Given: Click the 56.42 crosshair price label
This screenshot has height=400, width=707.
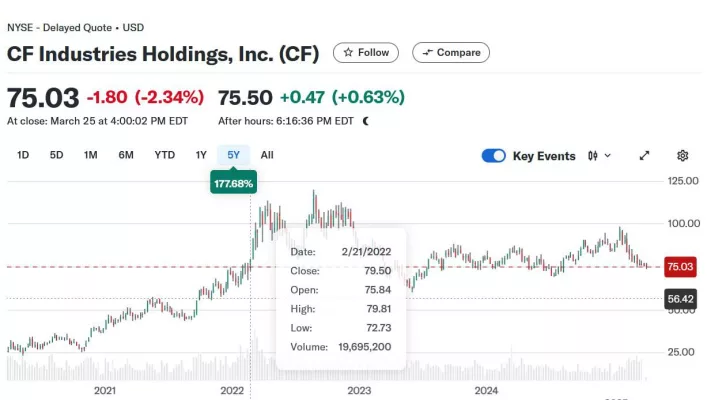Looking at the screenshot, I should coord(680,299).
